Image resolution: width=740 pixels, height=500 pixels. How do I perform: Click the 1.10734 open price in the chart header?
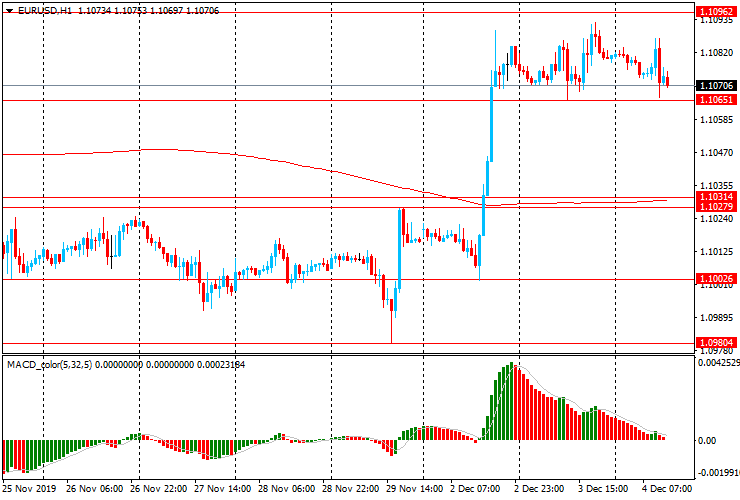(x=94, y=10)
